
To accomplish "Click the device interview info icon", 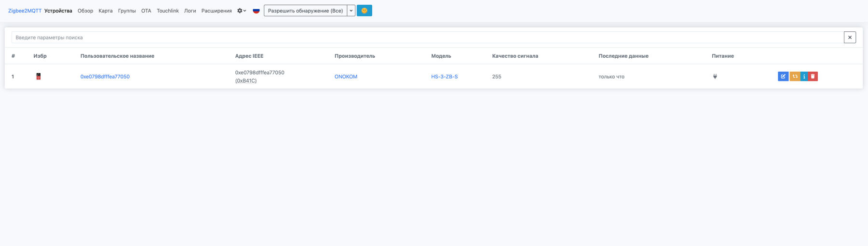I will [804, 77].
